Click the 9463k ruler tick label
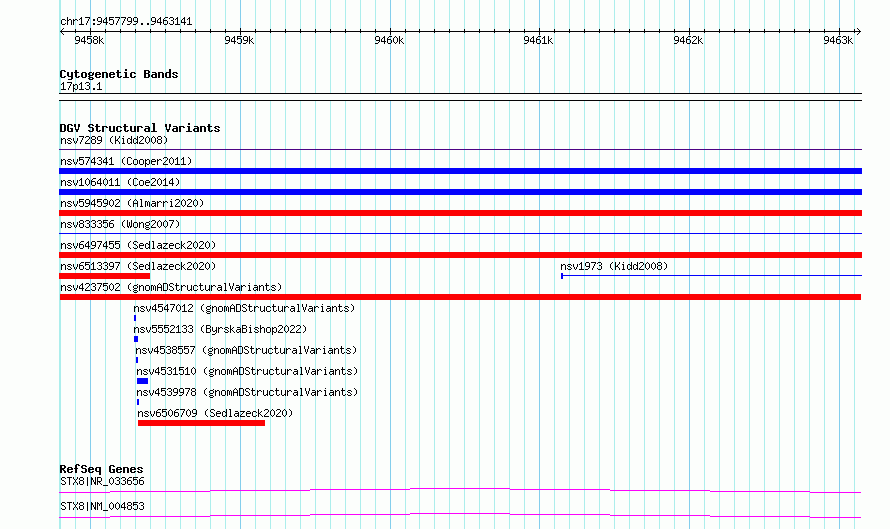890x529 pixels. (838, 40)
